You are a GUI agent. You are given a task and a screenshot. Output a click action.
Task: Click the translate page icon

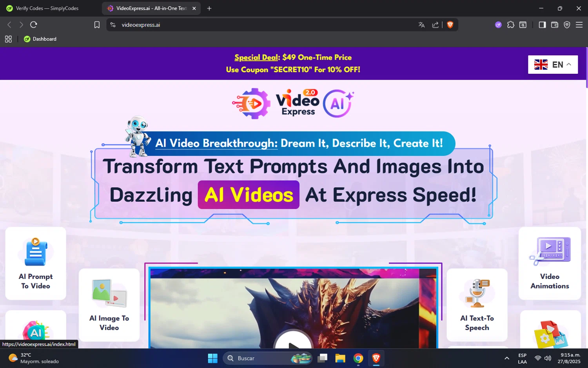click(x=422, y=25)
